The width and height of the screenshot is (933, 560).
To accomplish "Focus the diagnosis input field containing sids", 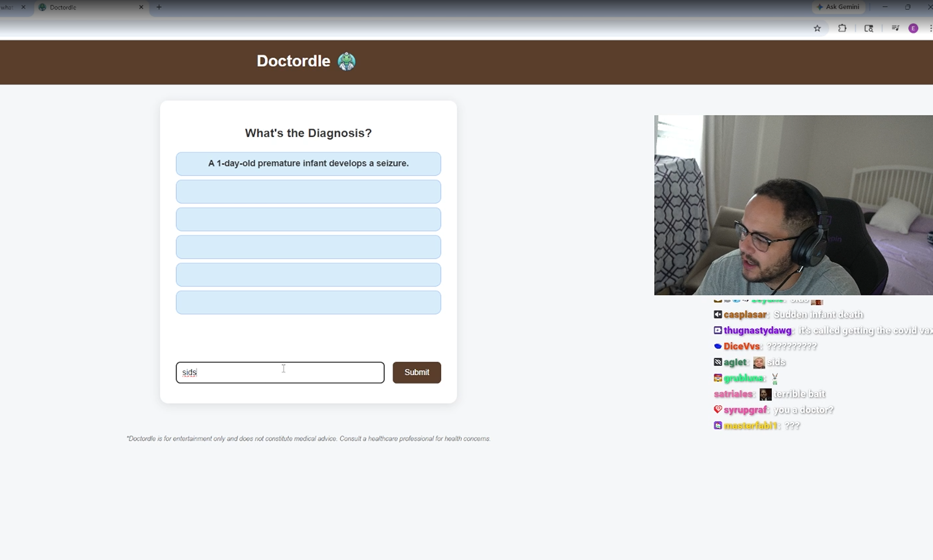I will 280,373.
